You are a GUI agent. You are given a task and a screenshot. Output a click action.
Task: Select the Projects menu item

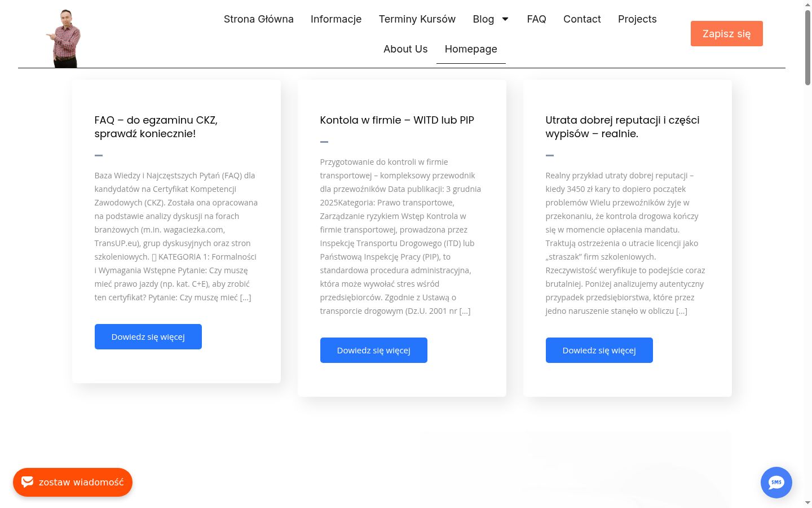point(637,19)
